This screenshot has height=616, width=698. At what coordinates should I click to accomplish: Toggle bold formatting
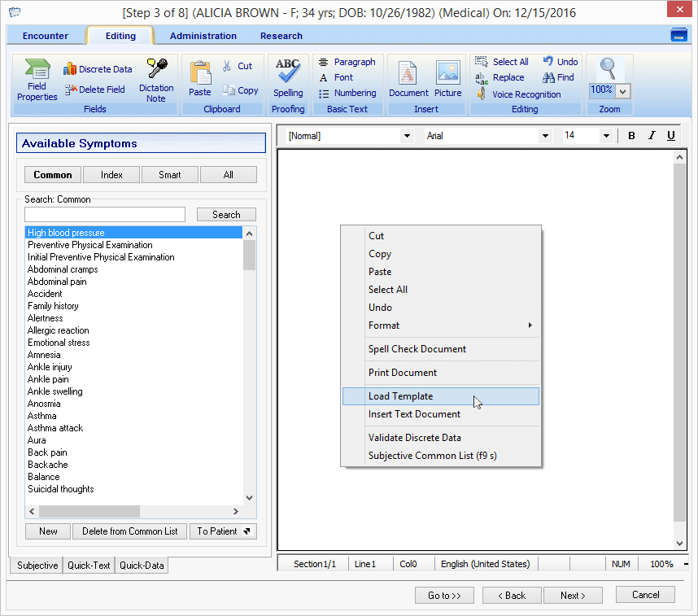(631, 136)
